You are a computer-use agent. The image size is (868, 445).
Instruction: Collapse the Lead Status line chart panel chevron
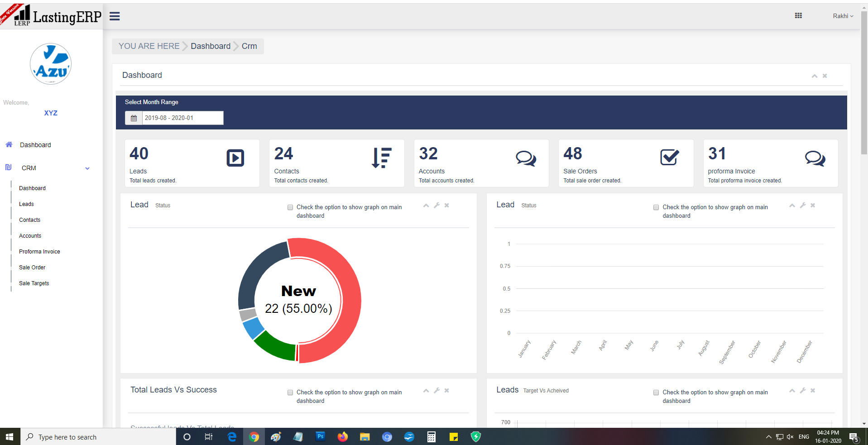(x=792, y=206)
